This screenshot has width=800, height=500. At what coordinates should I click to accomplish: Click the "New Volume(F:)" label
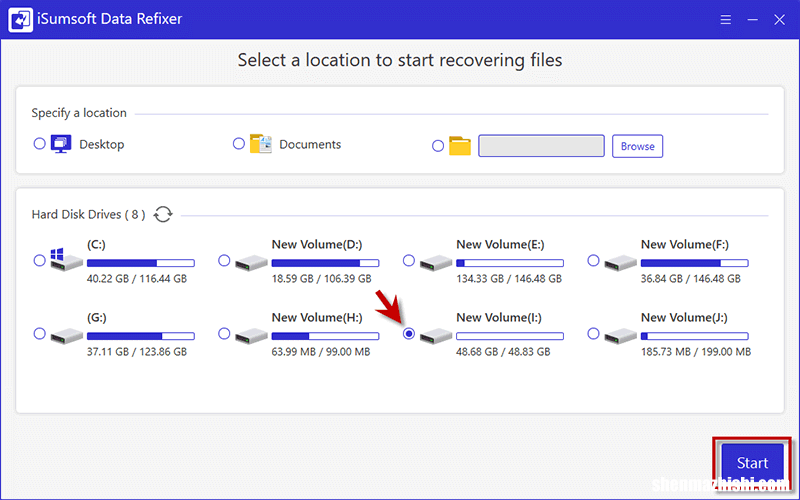tap(685, 245)
